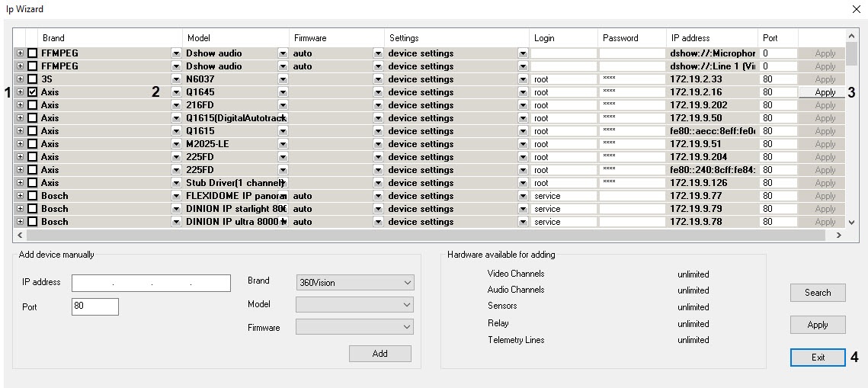
Task: Click Apply button on Axis Q1645 row
Action: pos(825,92)
